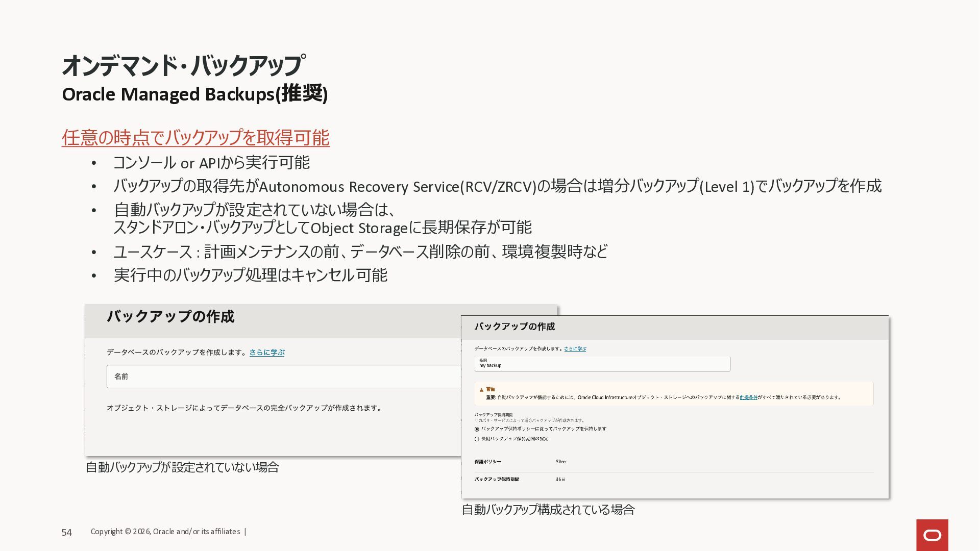Click caption 自動バックアップ構成されている場合
The image size is (980, 551).
548,509
